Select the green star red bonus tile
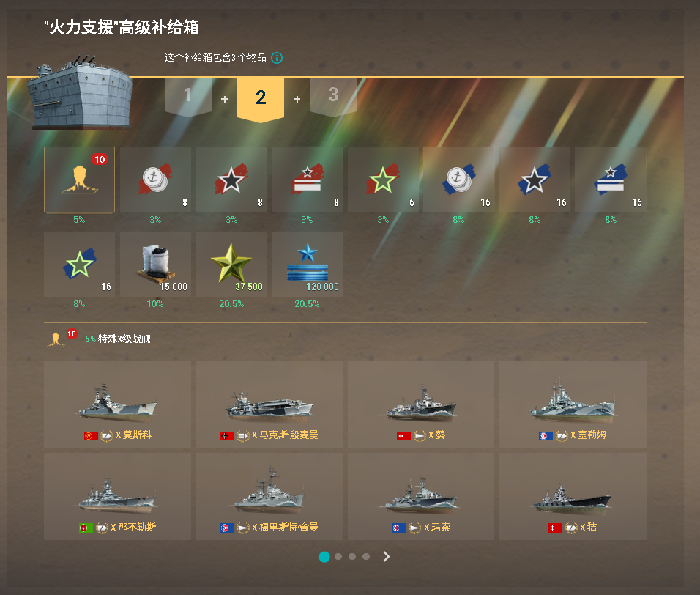Image resolution: width=700 pixels, height=595 pixels. [383, 180]
